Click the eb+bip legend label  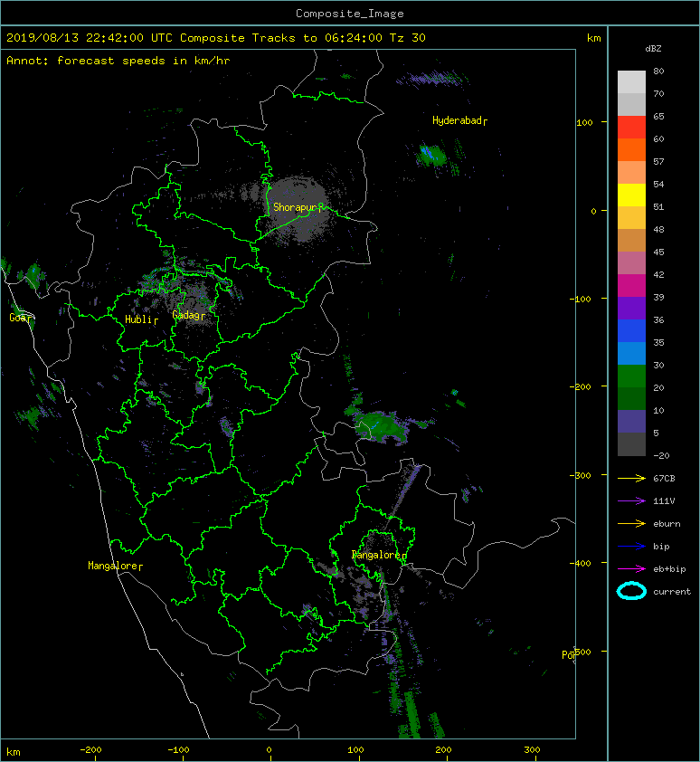click(669, 569)
